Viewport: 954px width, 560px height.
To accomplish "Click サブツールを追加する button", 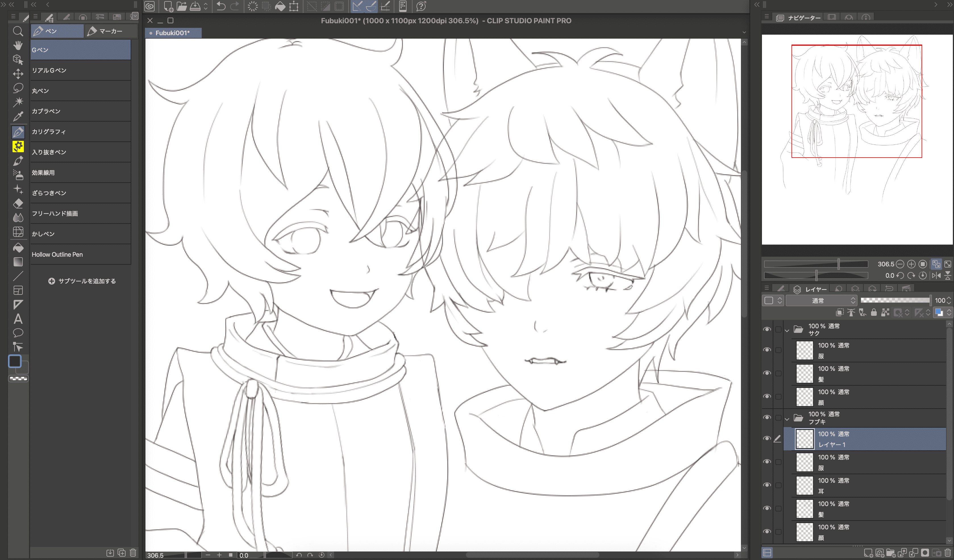I will click(82, 281).
